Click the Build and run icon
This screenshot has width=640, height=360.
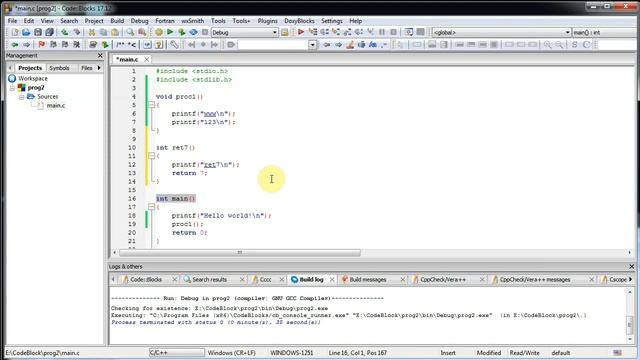[182, 32]
